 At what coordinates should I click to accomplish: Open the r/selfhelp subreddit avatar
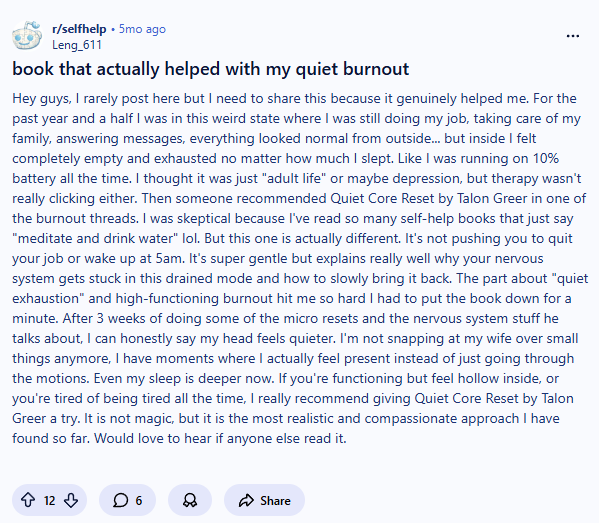[27, 36]
